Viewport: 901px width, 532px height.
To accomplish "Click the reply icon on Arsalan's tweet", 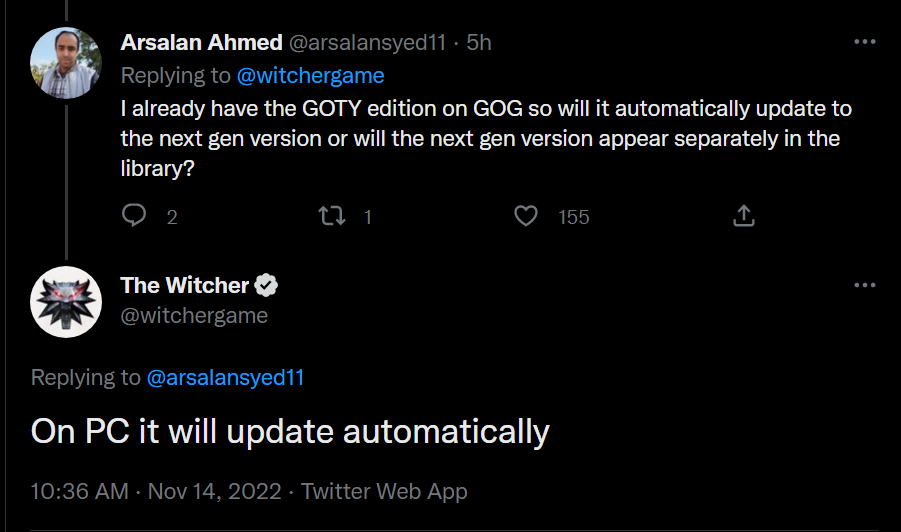I will [x=135, y=216].
